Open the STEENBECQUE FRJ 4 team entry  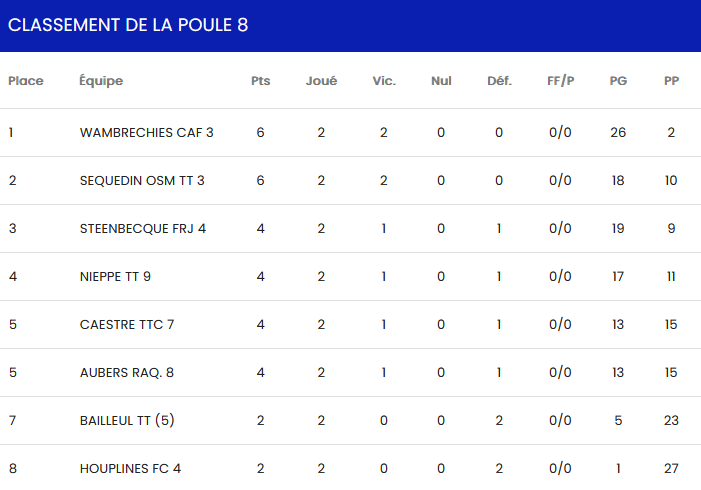[143, 228]
